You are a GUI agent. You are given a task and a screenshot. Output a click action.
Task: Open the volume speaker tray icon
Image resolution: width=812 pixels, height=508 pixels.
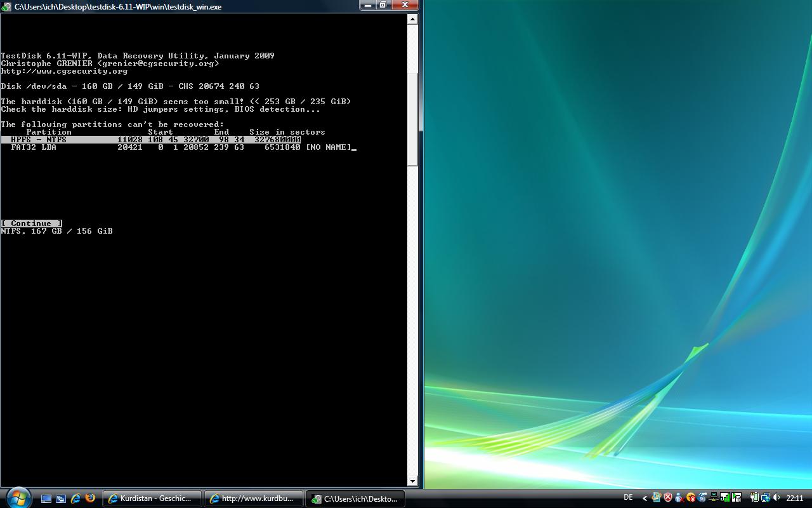point(776,497)
